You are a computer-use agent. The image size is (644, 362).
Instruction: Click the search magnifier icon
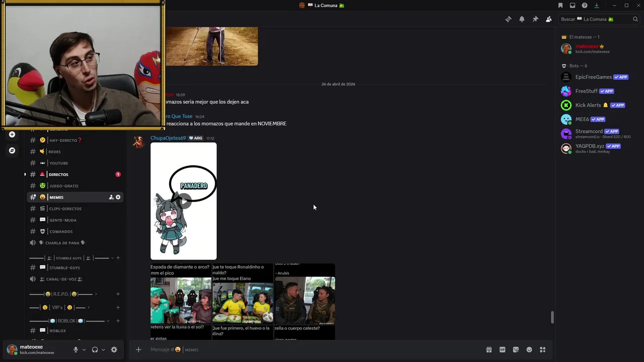coord(635,19)
